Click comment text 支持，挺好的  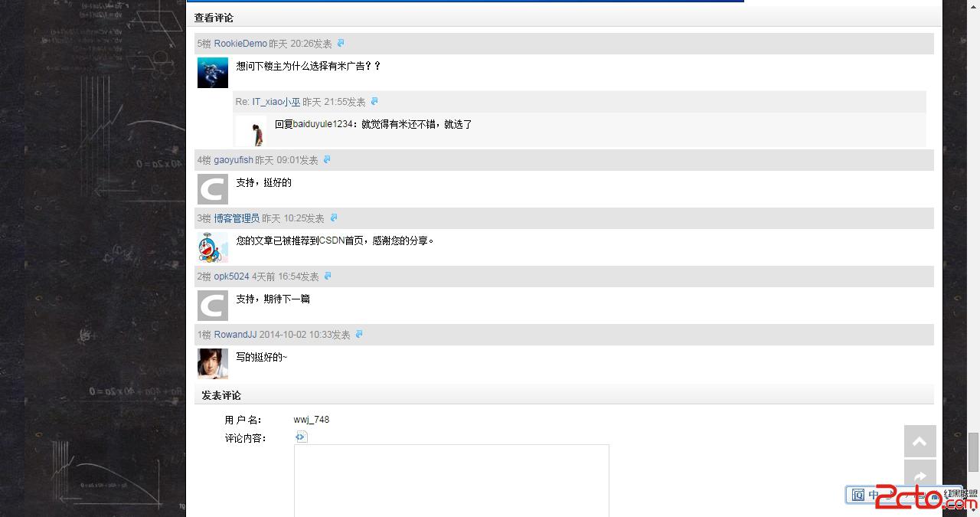coord(263,182)
